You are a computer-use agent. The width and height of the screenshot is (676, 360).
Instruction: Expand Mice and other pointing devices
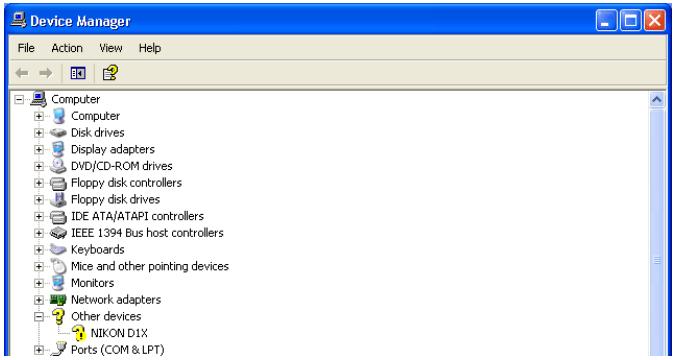click(39, 266)
